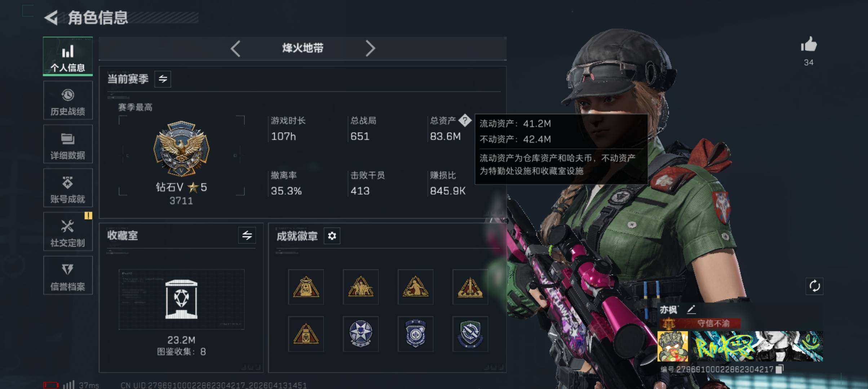Click the 总资产 question mark help icon

(465, 120)
